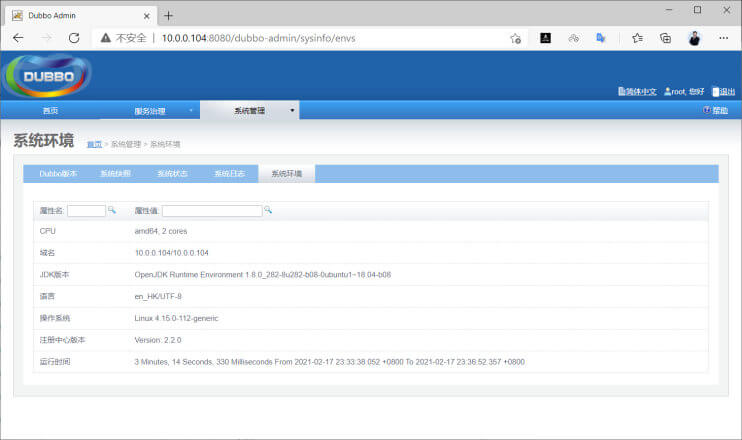Open a new browser tab

(x=168, y=16)
